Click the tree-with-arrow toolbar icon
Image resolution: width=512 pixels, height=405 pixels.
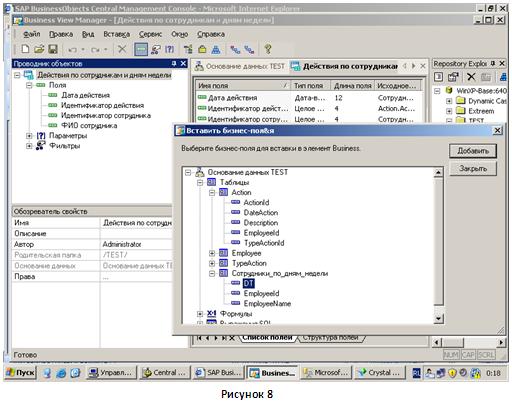click(188, 49)
